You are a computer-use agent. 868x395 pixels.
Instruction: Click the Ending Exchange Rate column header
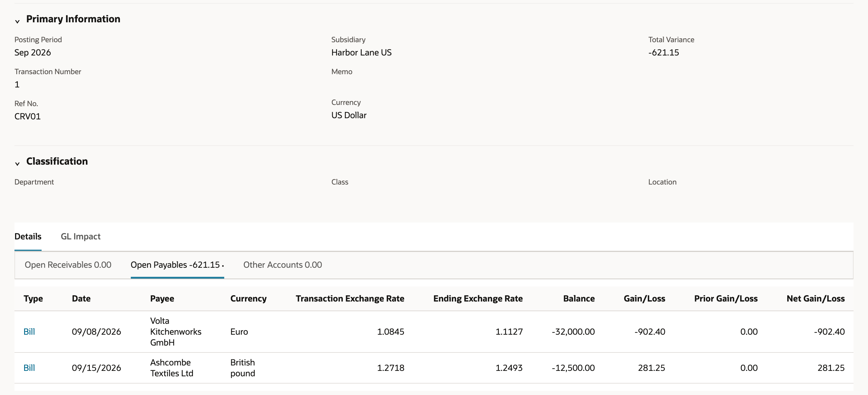(478, 298)
